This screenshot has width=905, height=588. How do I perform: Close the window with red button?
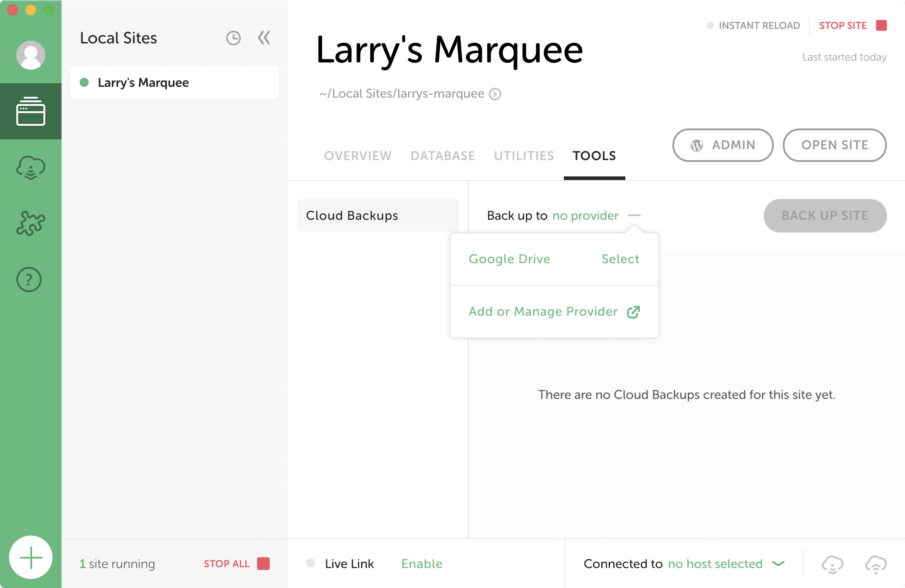pos(13,10)
